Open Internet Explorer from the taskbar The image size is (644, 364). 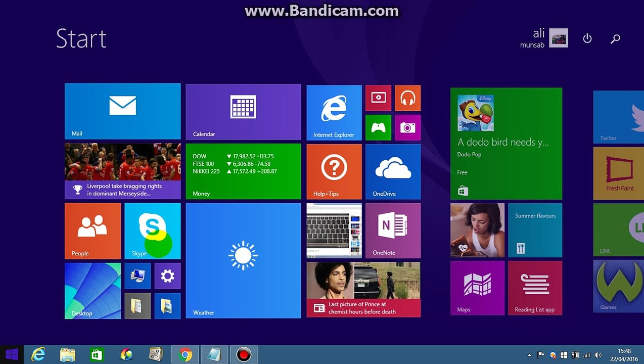click(38, 355)
